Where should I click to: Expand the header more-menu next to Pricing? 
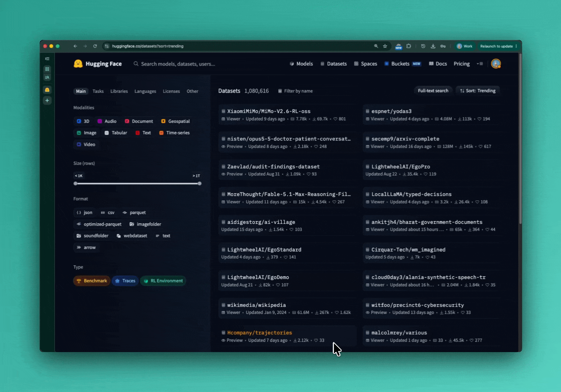[480, 64]
